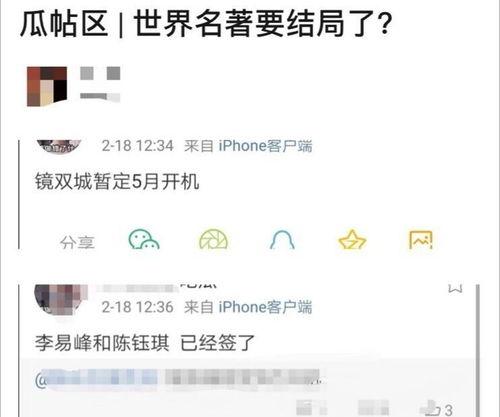Select comment text 镜双城暂定5月开机
The height and width of the screenshot is (417, 500).
coord(117,182)
